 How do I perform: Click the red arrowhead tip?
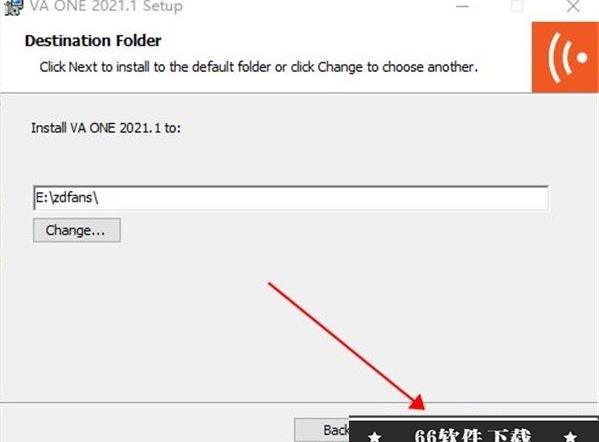click(417, 402)
